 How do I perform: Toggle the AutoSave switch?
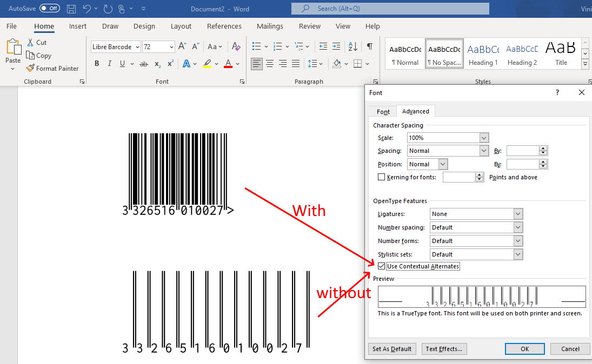point(49,9)
